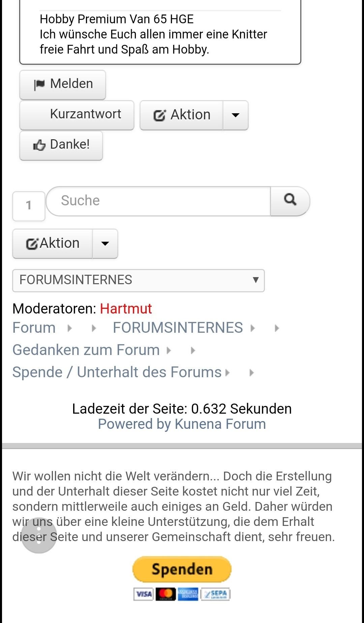This screenshot has height=623, width=364.
Task: Open the Kurzantwort quick reply
Action: (77, 115)
